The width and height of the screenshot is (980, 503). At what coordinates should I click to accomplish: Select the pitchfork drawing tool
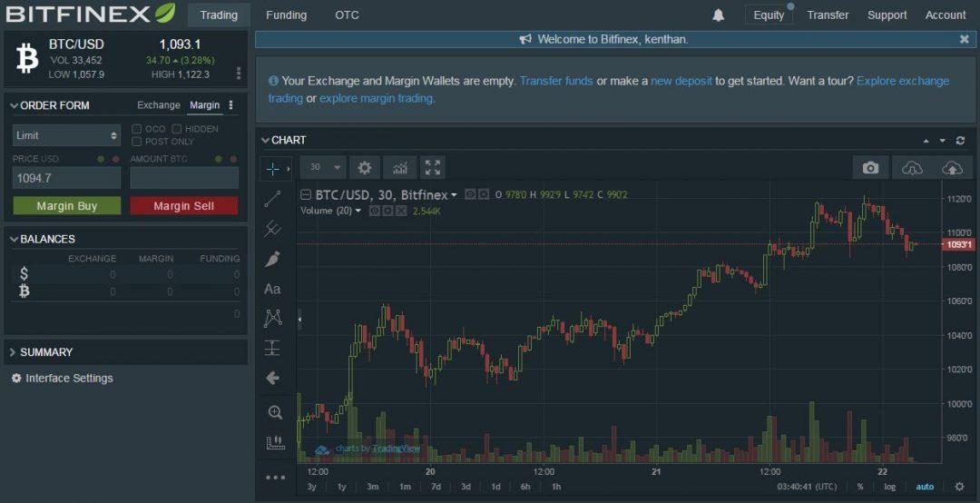pyautogui.click(x=272, y=229)
